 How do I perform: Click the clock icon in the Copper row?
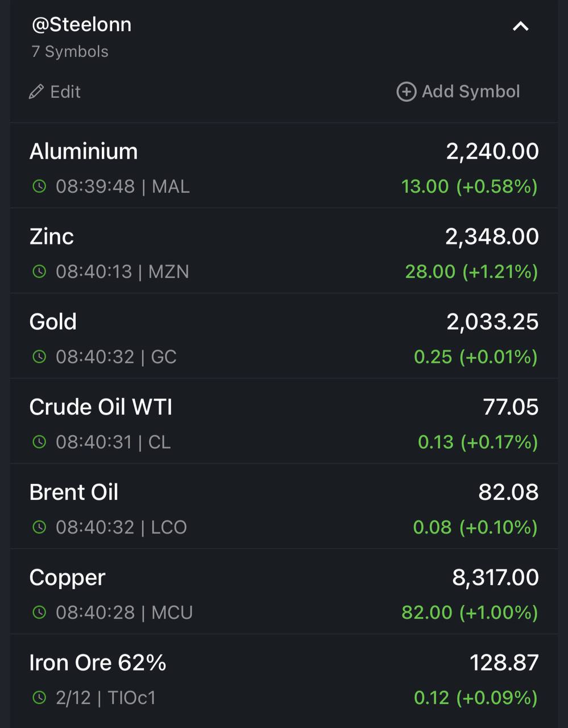[x=39, y=613]
